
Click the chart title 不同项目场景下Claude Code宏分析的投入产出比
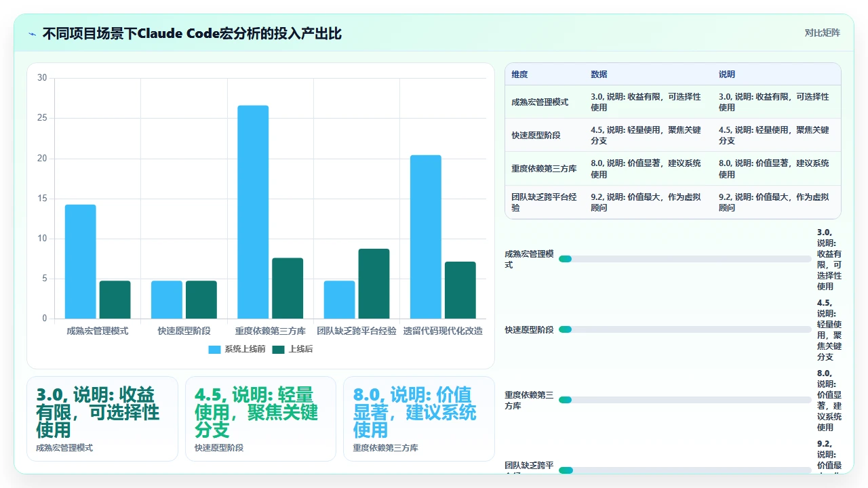(x=192, y=33)
